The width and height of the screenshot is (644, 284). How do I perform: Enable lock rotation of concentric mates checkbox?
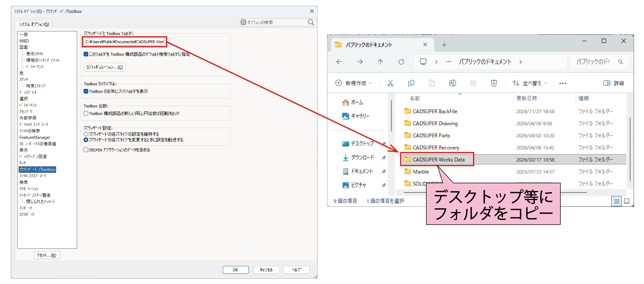[86, 113]
